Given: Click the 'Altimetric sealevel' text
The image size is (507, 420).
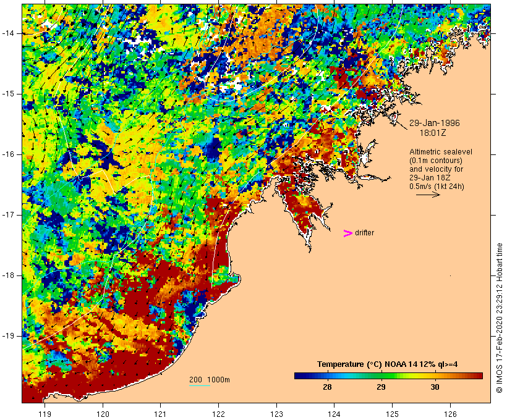Looking at the screenshot, I should (441, 152).
